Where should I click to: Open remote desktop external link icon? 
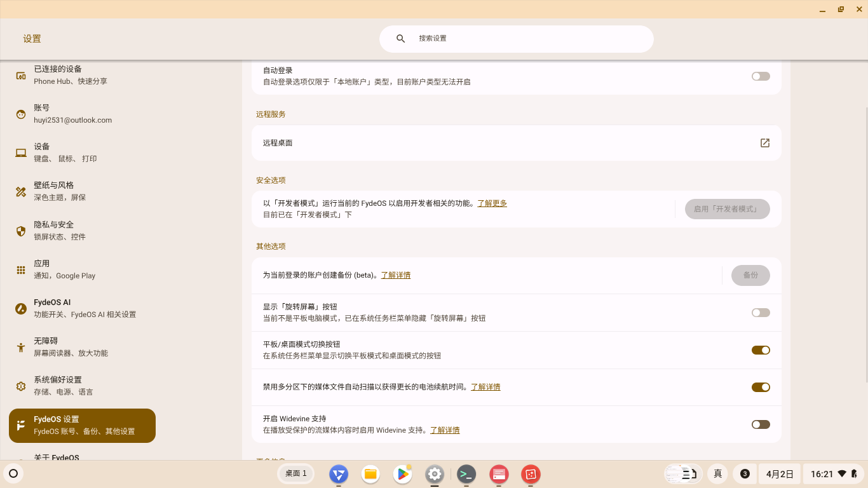click(765, 143)
